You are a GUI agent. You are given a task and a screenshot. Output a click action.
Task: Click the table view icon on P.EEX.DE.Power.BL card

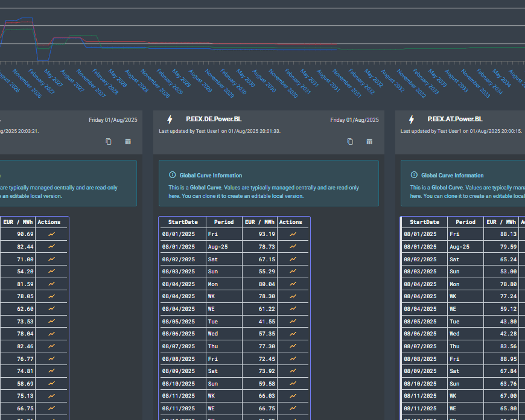(x=369, y=142)
